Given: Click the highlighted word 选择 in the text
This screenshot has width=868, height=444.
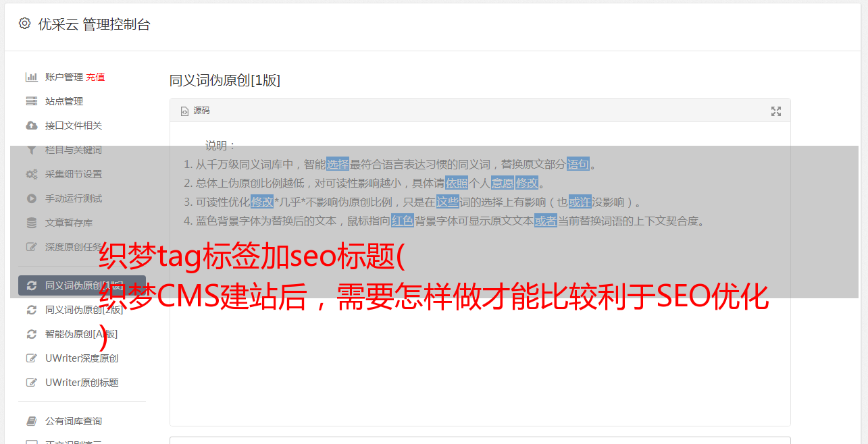Looking at the screenshot, I should (x=338, y=164).
